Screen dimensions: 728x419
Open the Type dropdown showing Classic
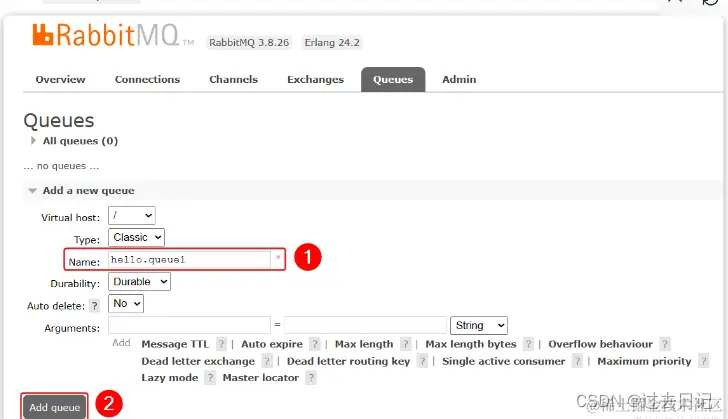point(136,237)
